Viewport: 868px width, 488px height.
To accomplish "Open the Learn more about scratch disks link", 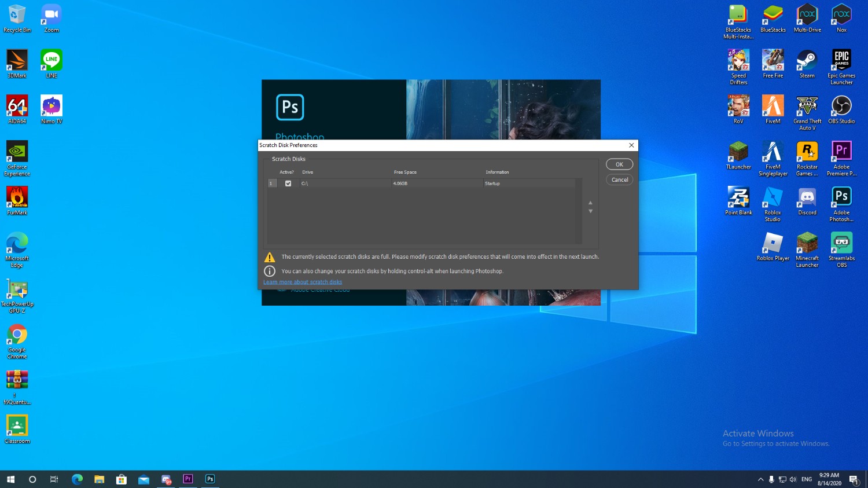I will point(303,282).
